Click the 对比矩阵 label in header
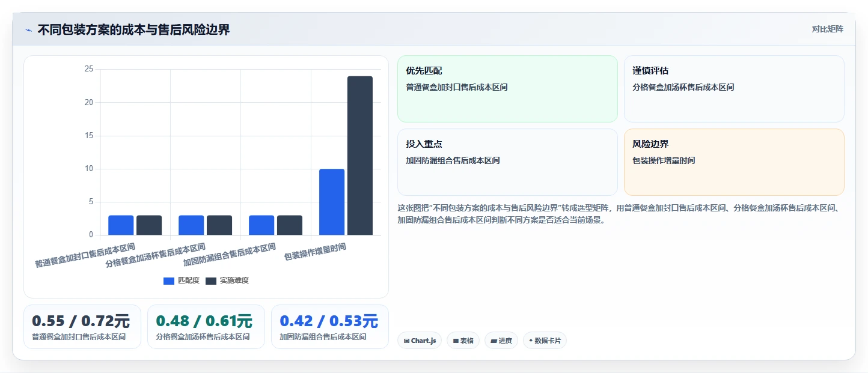 click(x=827, y=29)
